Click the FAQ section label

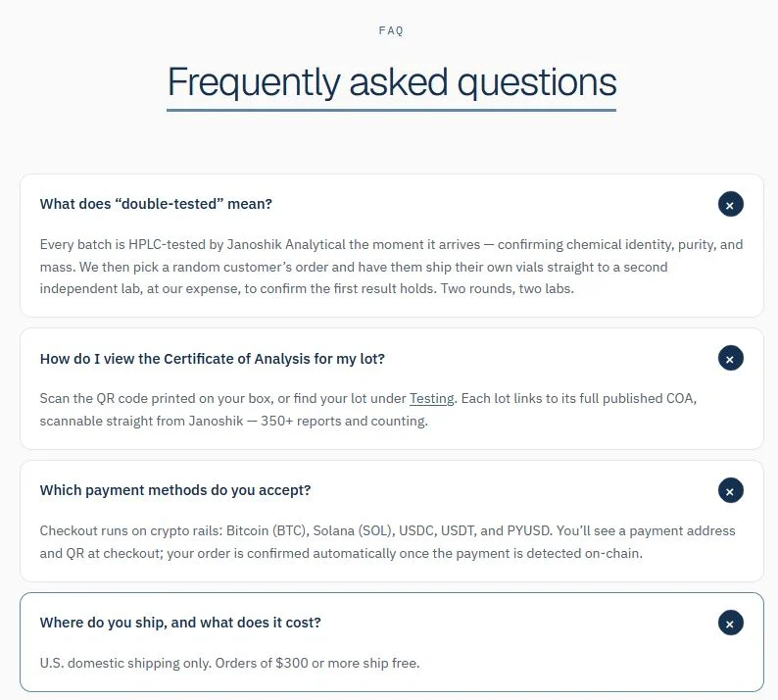tap(391, 30)
